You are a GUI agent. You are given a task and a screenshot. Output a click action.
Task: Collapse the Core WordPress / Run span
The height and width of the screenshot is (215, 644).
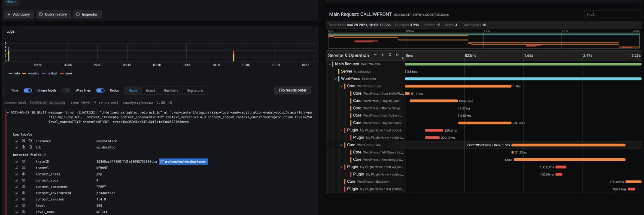342,145
